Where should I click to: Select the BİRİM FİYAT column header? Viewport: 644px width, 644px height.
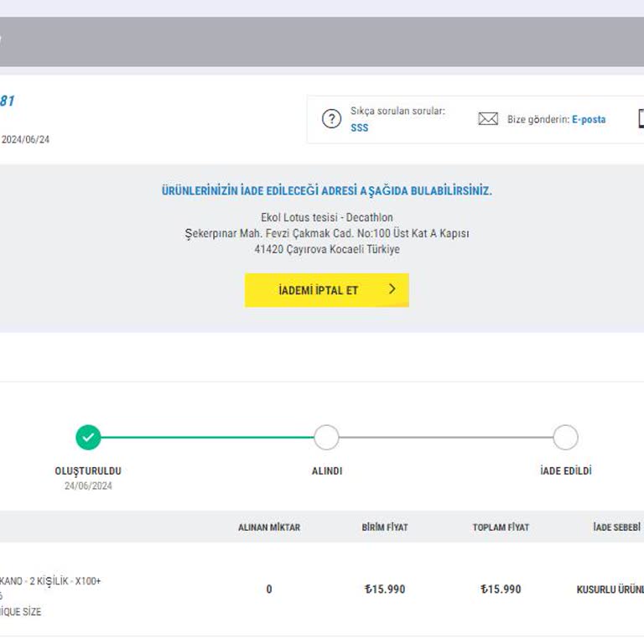pyautogui.click(x=384, y=527)
